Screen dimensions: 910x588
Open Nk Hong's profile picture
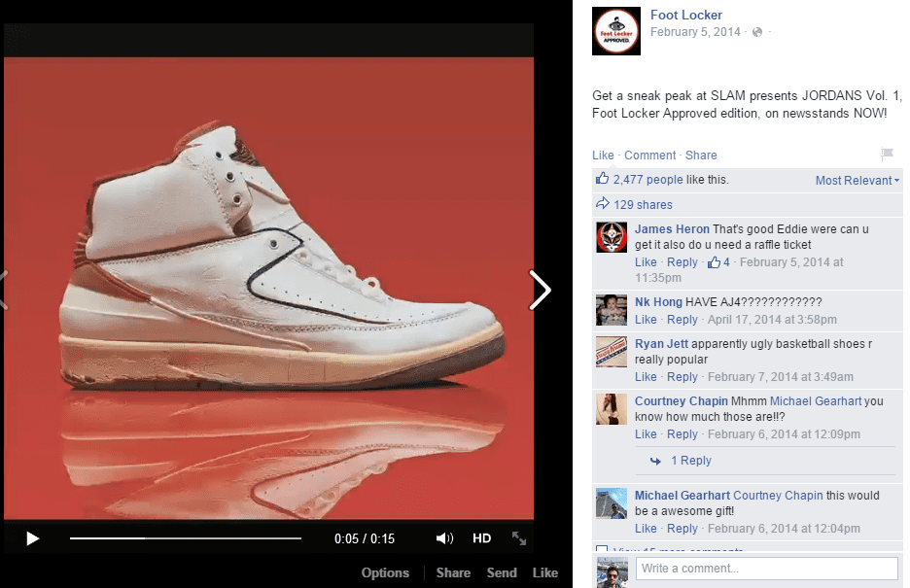[x=612, y=310]
